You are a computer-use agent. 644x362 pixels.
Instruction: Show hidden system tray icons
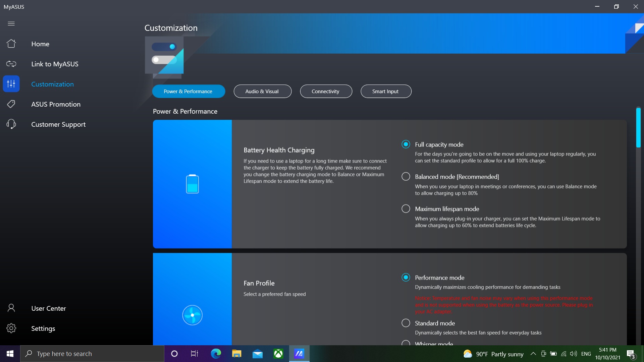(x=533, y=354)
